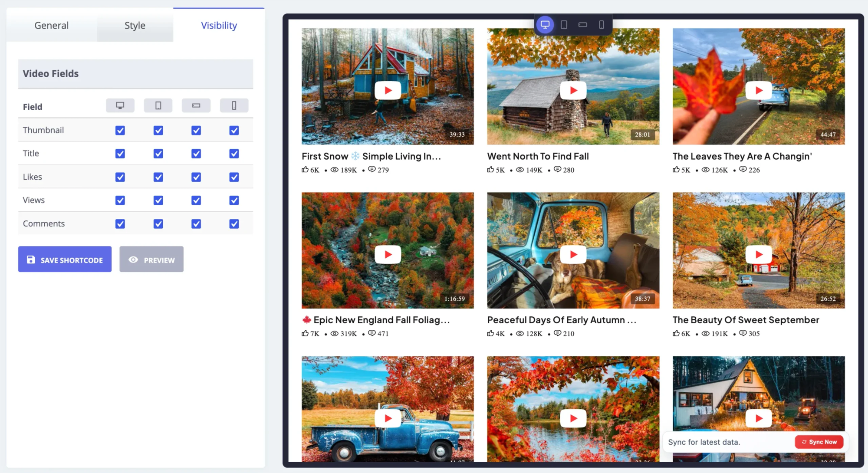Uncheck Thumbnail for landscape mobile
The width and height of the screenshot is (868, 473).
point(196,130)
